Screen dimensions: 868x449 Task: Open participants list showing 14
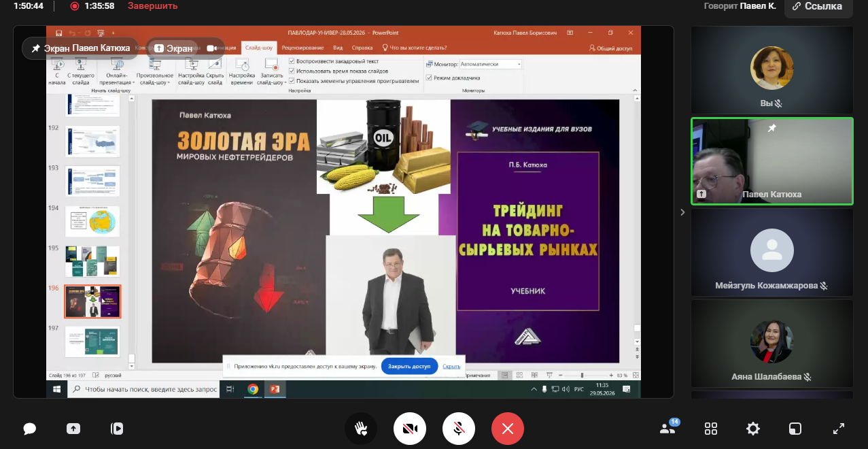tap(669, 428)
